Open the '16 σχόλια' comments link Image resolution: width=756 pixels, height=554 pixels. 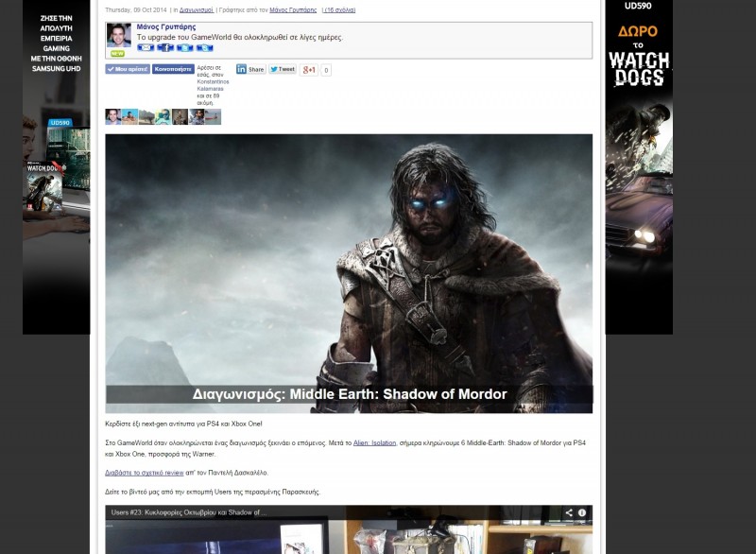tap(339, 9)
